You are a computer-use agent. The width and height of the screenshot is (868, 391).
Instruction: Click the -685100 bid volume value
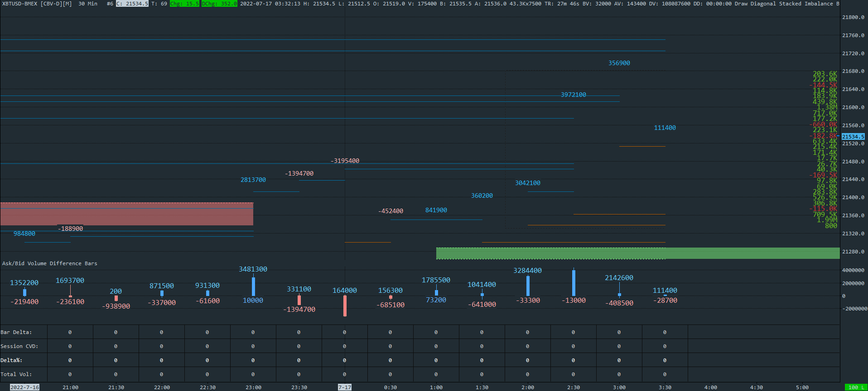(x=391, y=305)
